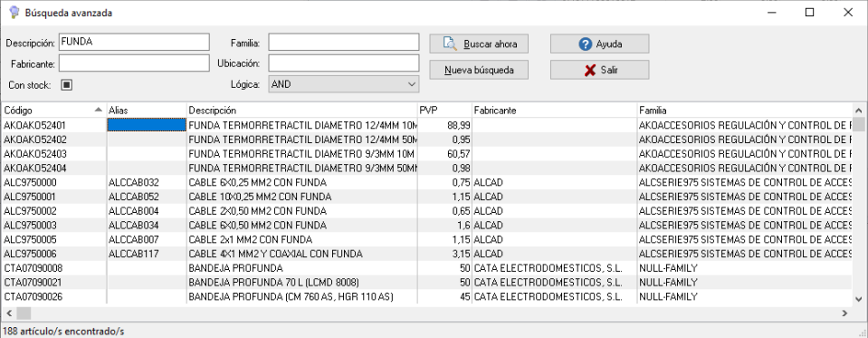Click the horizontal scrollbar right arrow
This screenshot has height=338, width=868.
tap(845, 314)
